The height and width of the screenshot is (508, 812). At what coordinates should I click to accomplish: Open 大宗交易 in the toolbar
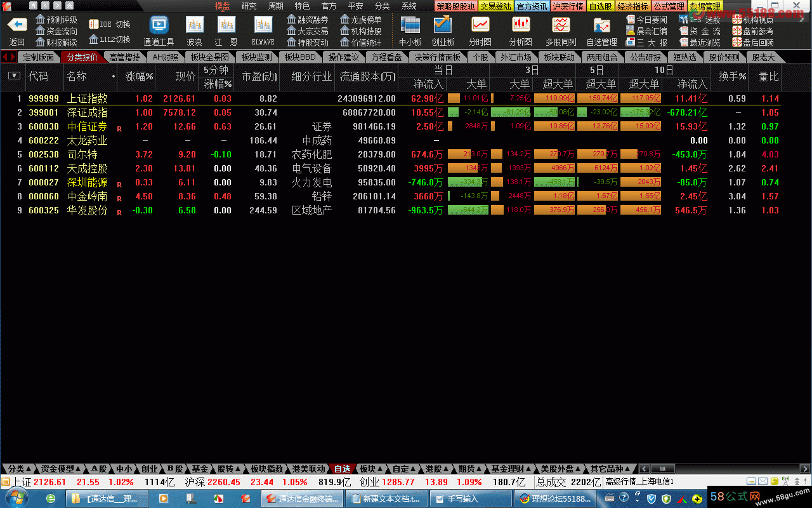[308, 31]
